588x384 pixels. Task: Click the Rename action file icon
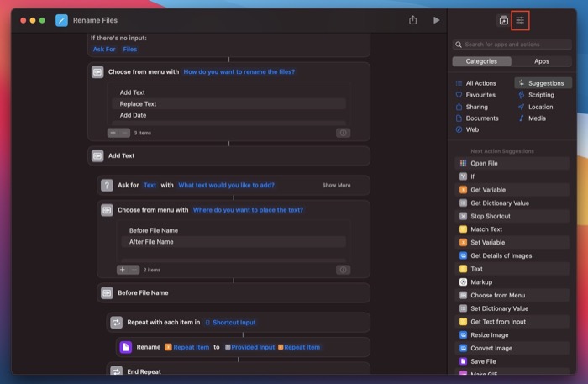[126, 347]
